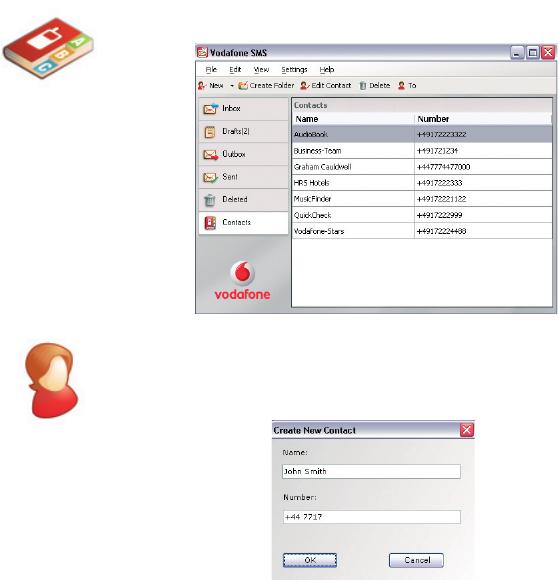Select the QuickCheck contact
Screen dimensions: 558x580
pyautogui.click(x=422, y=215)
